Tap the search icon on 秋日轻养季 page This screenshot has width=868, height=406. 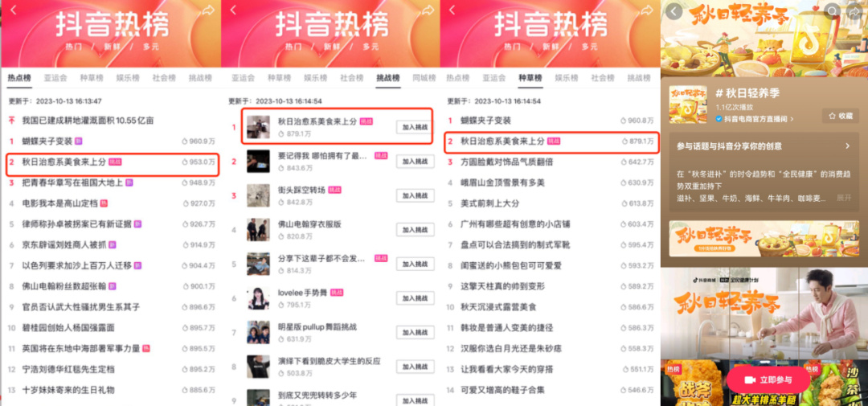click(833, 10)
